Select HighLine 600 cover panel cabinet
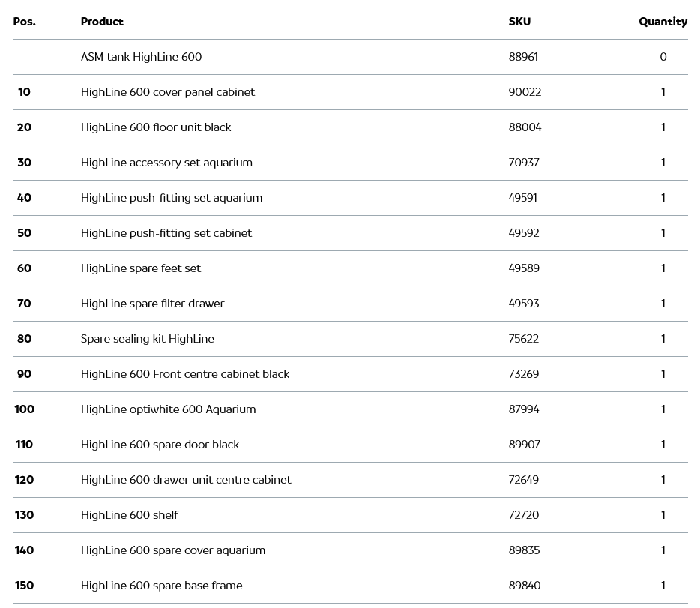Viewport: 700px width, 608px height. 168,92
